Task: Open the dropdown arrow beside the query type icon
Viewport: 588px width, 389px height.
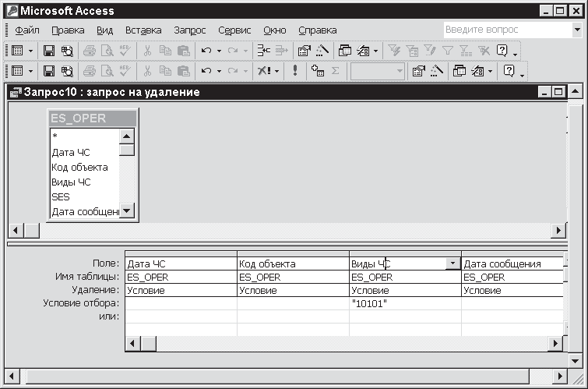Action: pyautogui.click(x=276, y=71)
